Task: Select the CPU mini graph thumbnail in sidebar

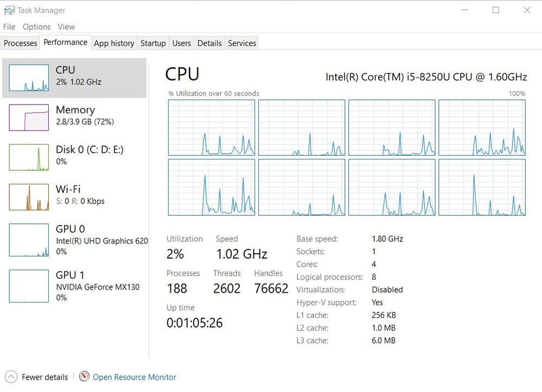Action: coord(29,78)
